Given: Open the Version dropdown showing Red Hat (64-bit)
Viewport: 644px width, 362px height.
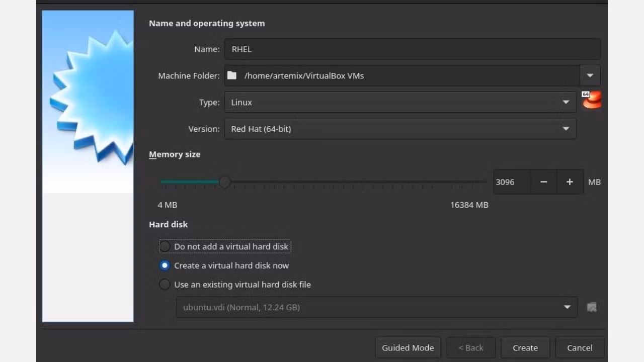Looking at the screenshot, I should click(400, 129).
